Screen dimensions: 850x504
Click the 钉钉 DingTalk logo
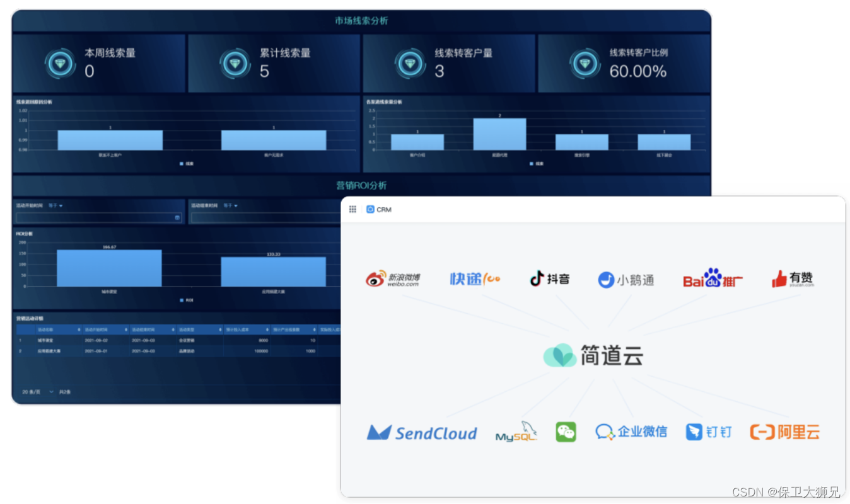tap(709, 432)
